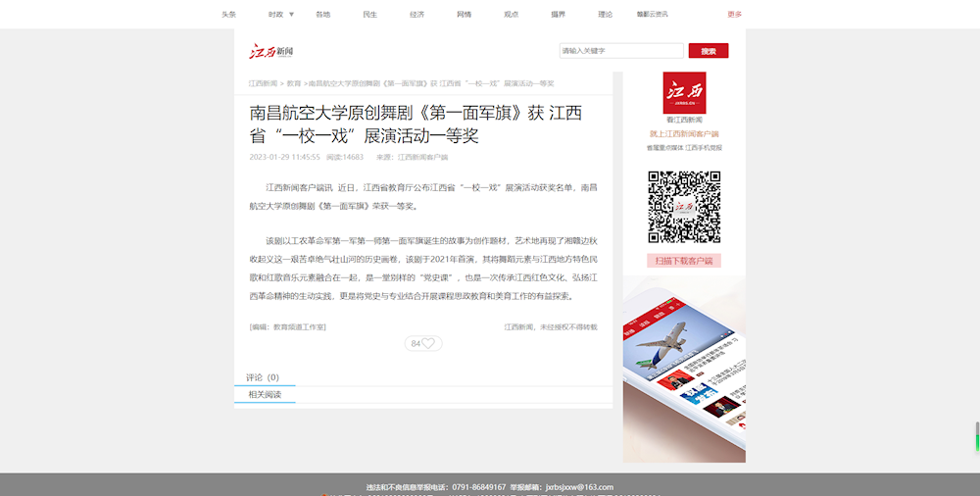Open the 各地 navigation item
The width and height of the screenshot is (980, 496).
click(322, 15)
